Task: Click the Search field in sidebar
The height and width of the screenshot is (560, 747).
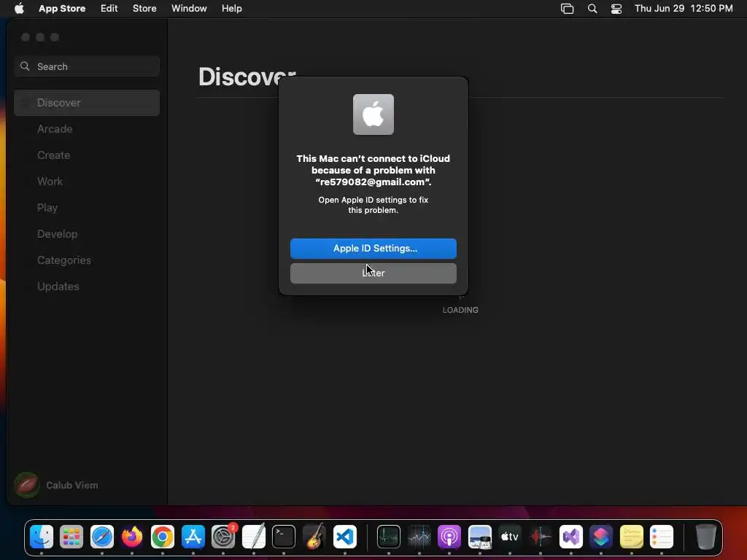Action: click(87, 66)
